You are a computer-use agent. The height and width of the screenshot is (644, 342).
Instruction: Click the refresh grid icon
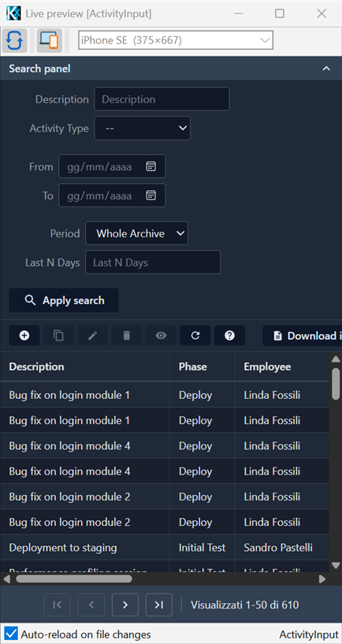[x=195, y=336]
